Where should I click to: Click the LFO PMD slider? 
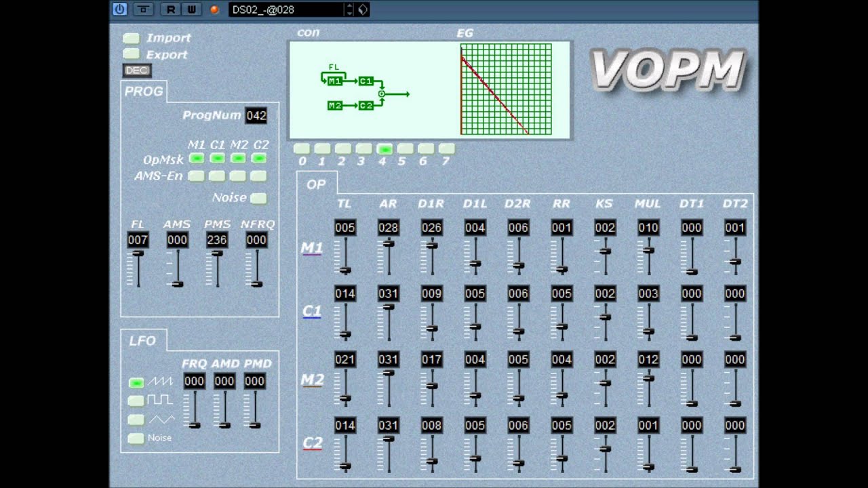254,409
